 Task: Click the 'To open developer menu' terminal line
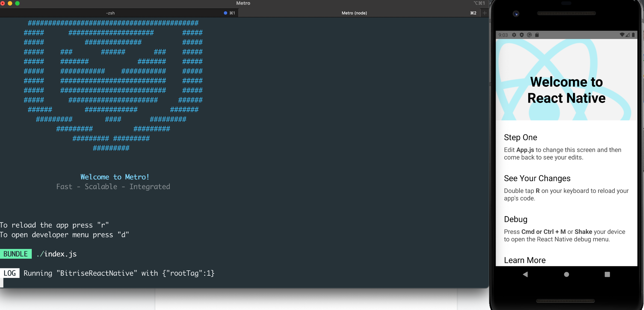point(64,235)
